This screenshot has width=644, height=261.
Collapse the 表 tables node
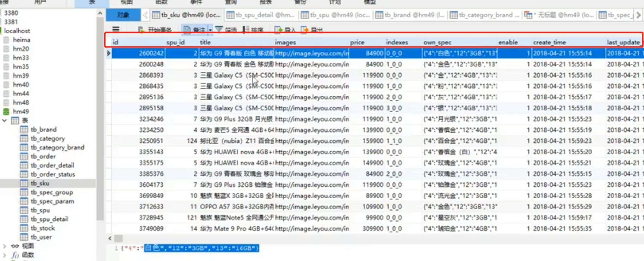point(5,120)
